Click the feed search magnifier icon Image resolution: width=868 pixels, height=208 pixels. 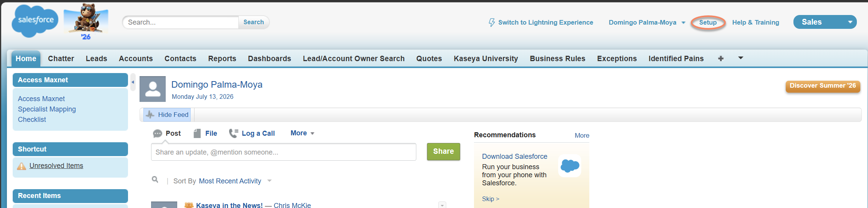(x=155, y=180)
